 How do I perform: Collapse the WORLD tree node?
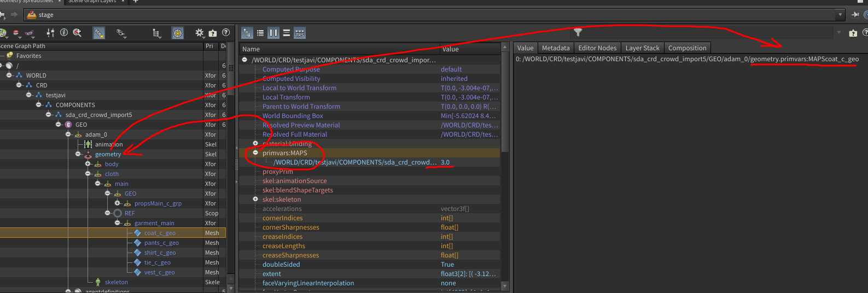9,75
